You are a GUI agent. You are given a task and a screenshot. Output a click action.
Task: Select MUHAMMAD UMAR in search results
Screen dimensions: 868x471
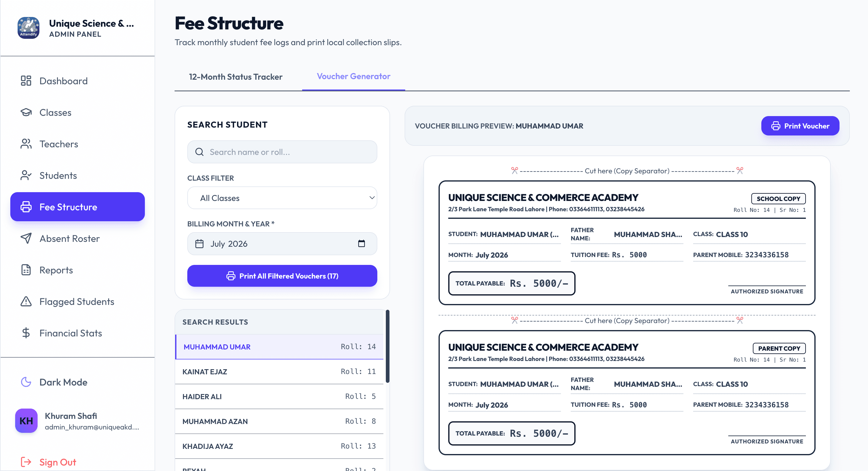[x=279, y=347]
